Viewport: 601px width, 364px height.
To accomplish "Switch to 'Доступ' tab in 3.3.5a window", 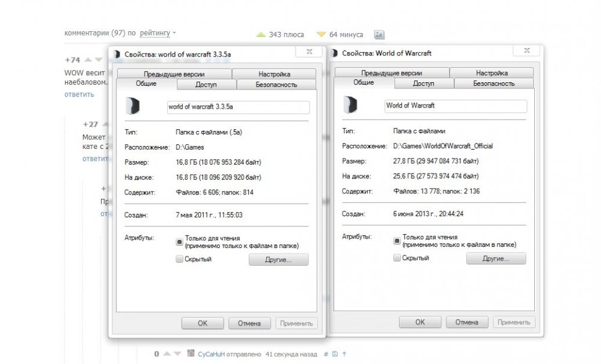I will (206, 84).
